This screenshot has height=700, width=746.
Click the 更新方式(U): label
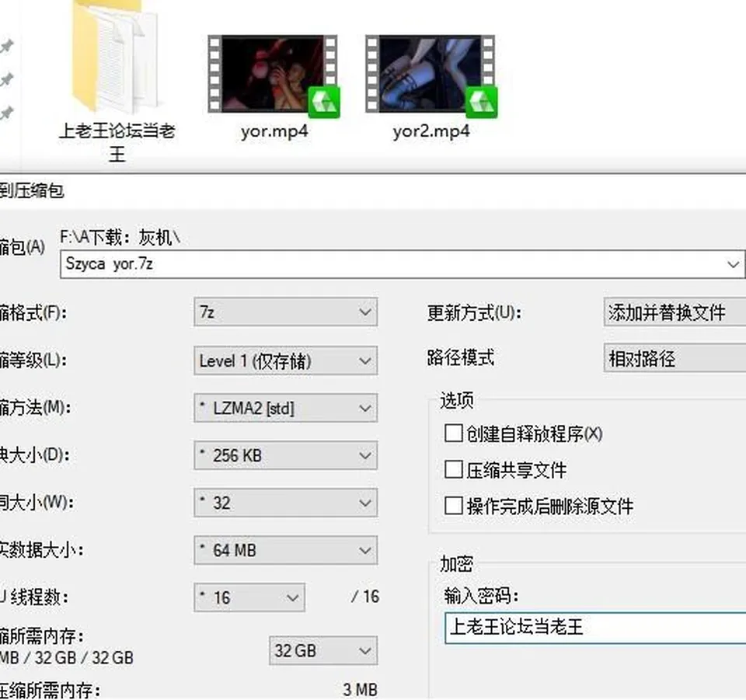pyautogui.click(x=474, y=312)
